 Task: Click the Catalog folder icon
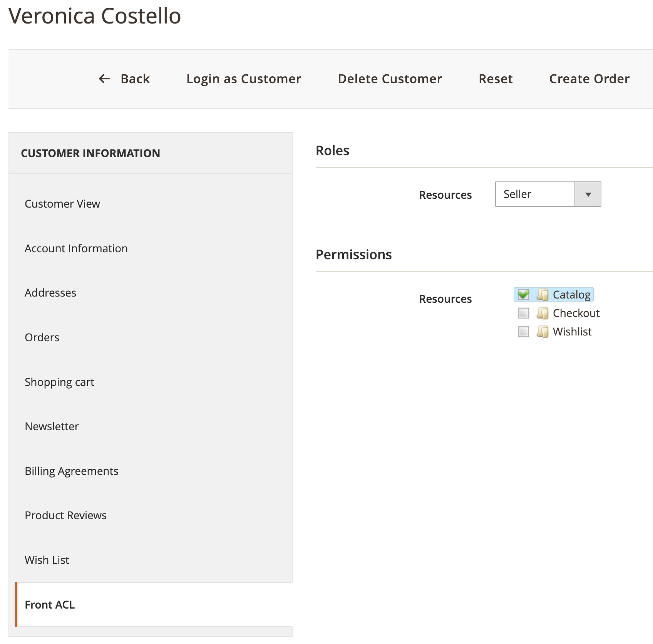click(542, 295)
